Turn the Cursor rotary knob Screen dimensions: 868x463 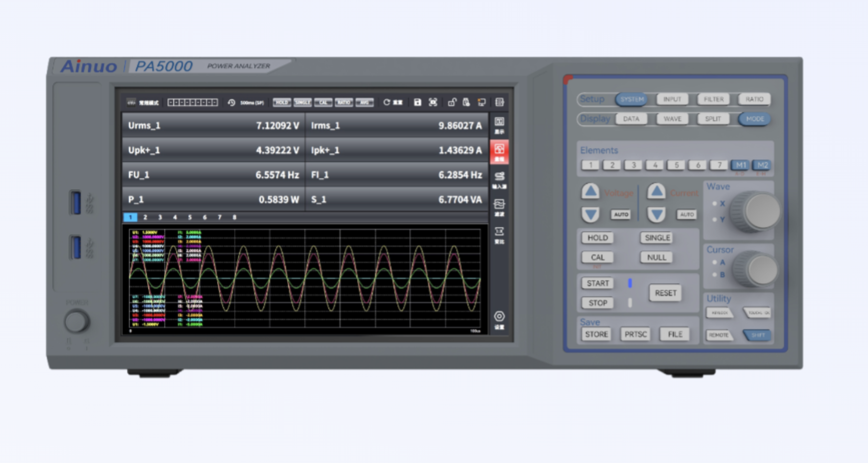(757, 269)
